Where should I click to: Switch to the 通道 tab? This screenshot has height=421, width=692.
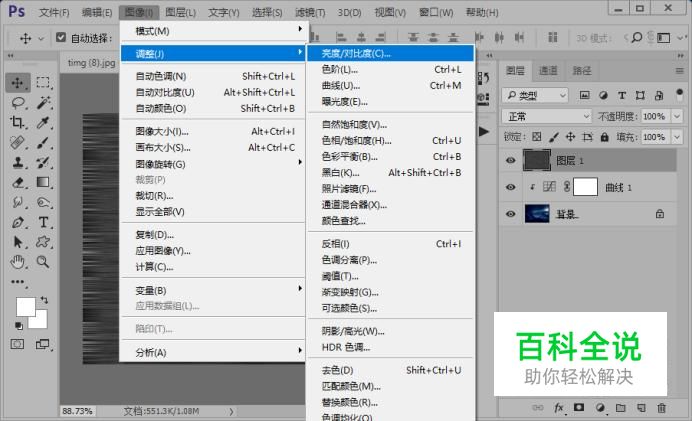548,71
